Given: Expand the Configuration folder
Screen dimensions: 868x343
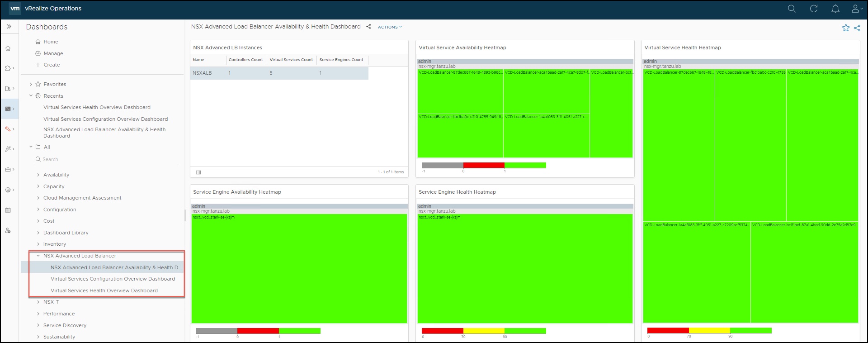Looking at the screenshot, I should coord(38,210).
